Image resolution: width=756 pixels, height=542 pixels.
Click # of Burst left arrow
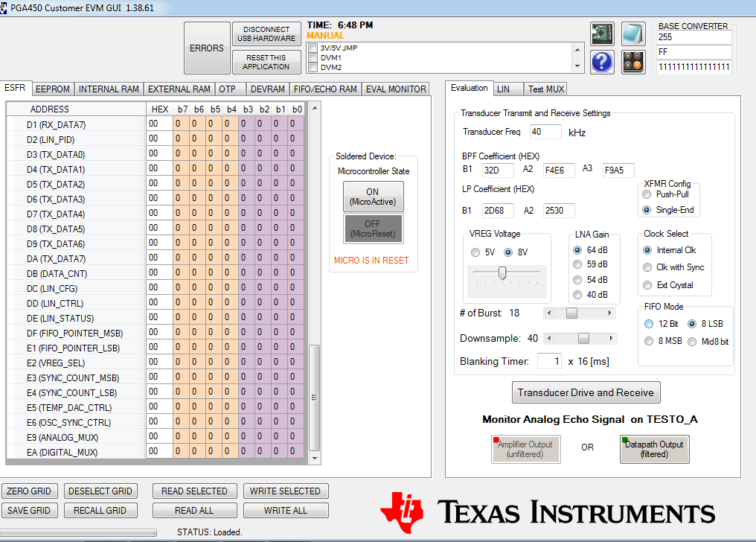[x=548, y=313]
